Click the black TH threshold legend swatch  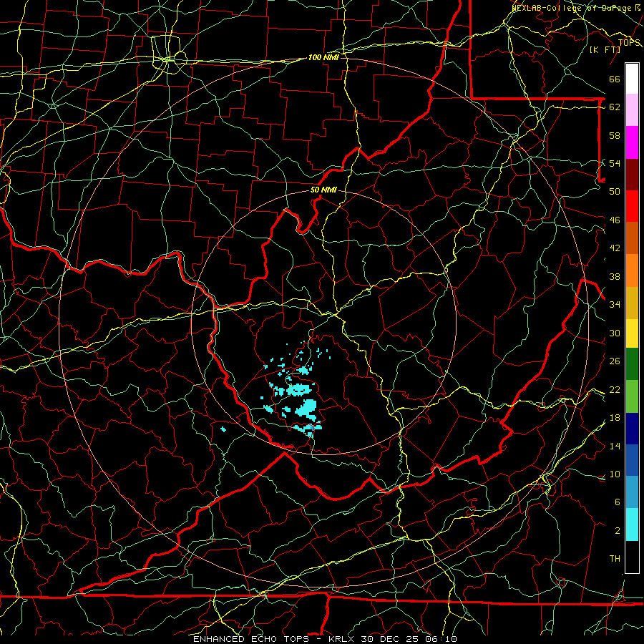632,557
